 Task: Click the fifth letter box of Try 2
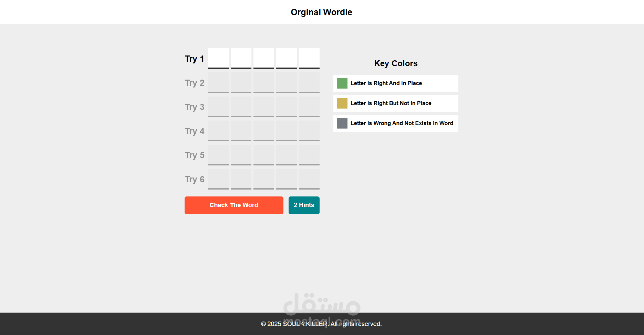coord(309,83)
